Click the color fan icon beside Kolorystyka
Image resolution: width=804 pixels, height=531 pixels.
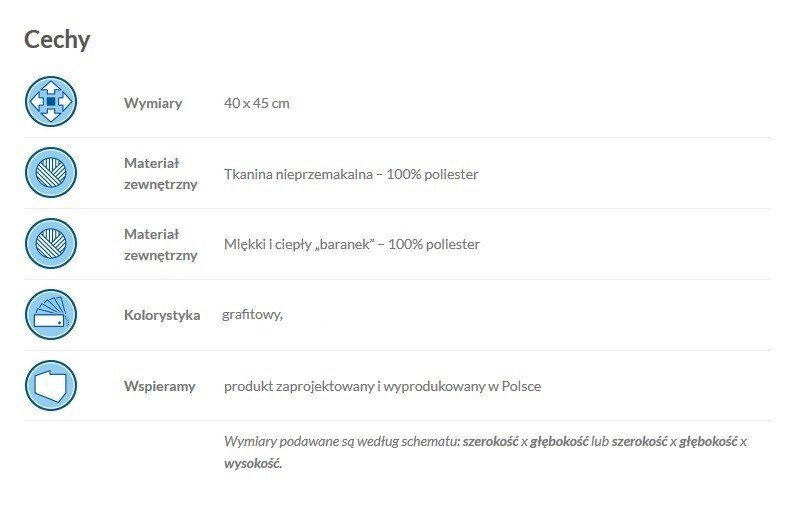pos(50,315)
